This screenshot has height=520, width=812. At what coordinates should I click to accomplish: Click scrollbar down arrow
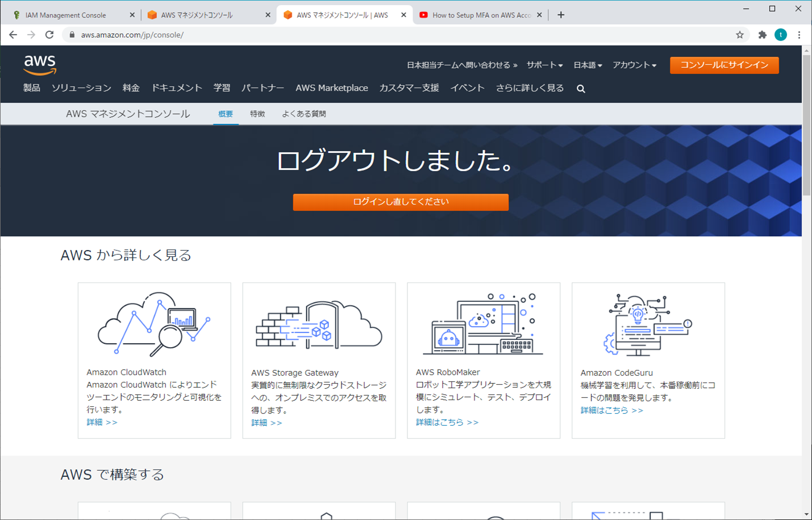point(807,515)
